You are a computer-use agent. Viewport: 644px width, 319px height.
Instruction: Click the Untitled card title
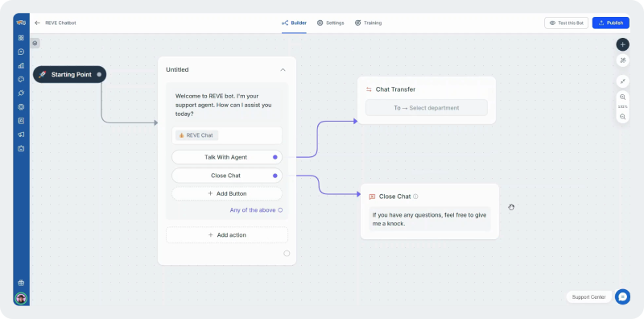click(x=177, y=70)
